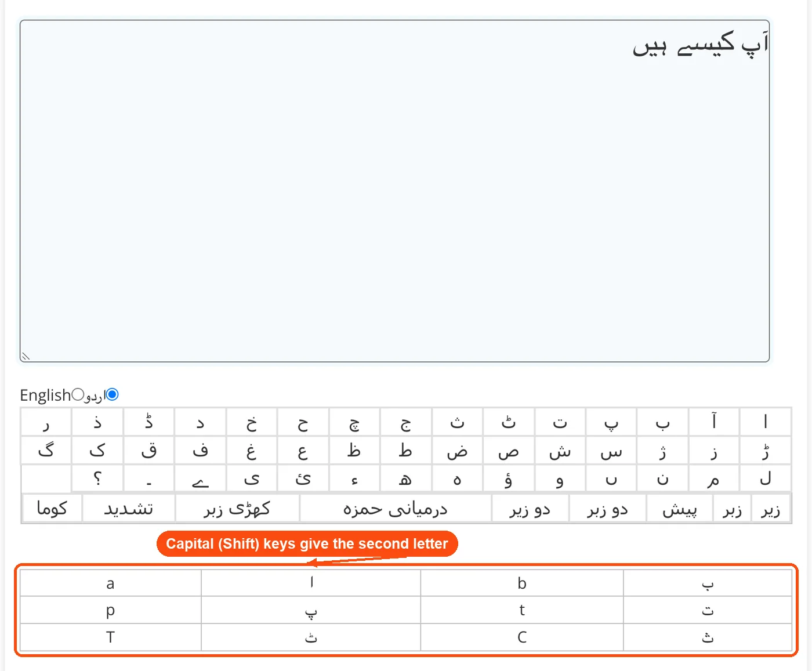
Task: Tap the چ (che) key
Action: 354,422
